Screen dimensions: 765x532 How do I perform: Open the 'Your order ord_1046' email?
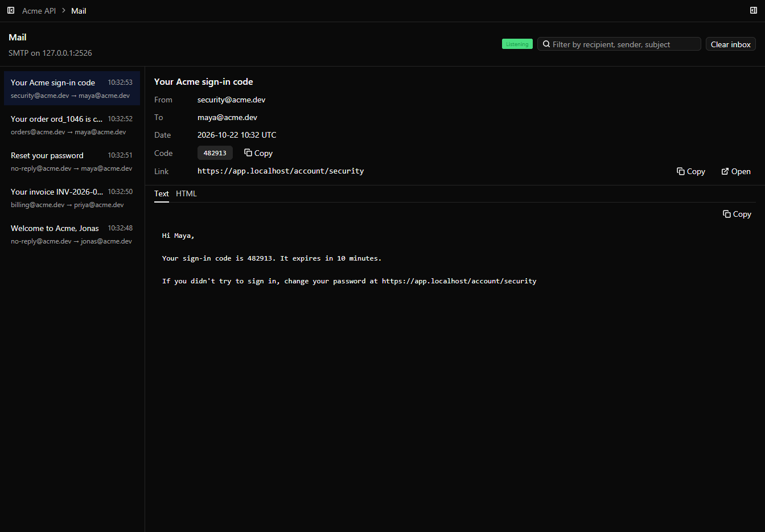click(x=72, y=125)
